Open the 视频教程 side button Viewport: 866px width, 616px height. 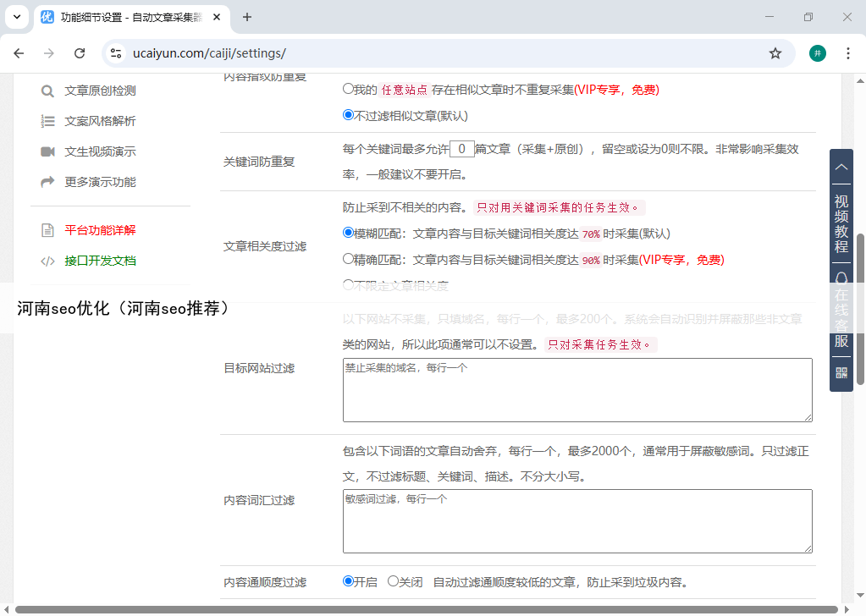click(x=841, y=224)
